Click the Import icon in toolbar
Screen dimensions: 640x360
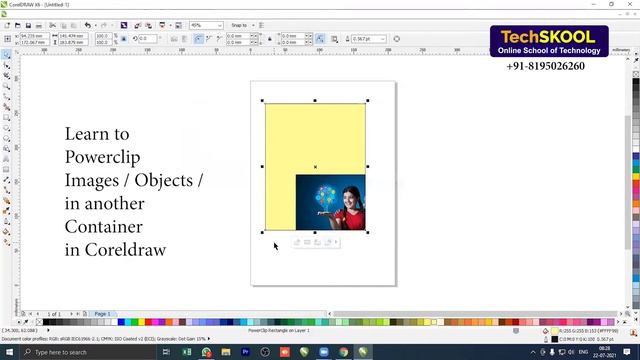138,25
